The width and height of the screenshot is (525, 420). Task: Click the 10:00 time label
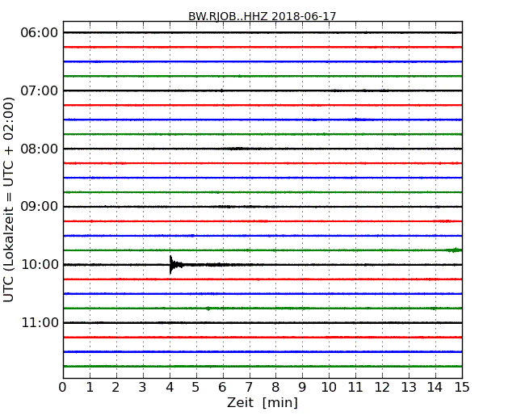[40, 265]
